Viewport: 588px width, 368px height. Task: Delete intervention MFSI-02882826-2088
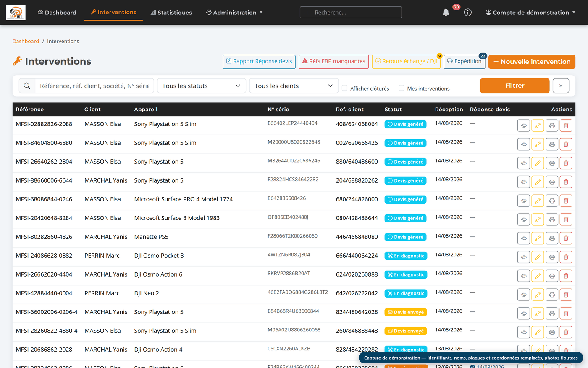(x=566, y=125)
